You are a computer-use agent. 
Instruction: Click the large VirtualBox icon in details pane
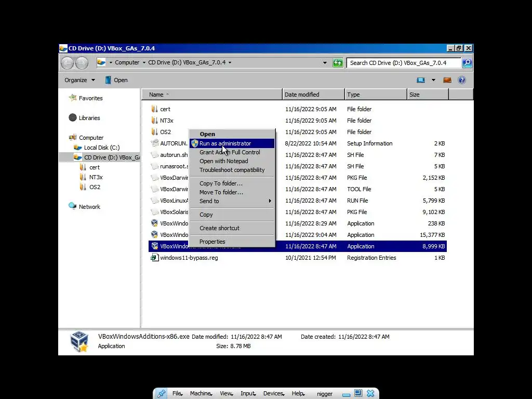[x=79, y=342]
